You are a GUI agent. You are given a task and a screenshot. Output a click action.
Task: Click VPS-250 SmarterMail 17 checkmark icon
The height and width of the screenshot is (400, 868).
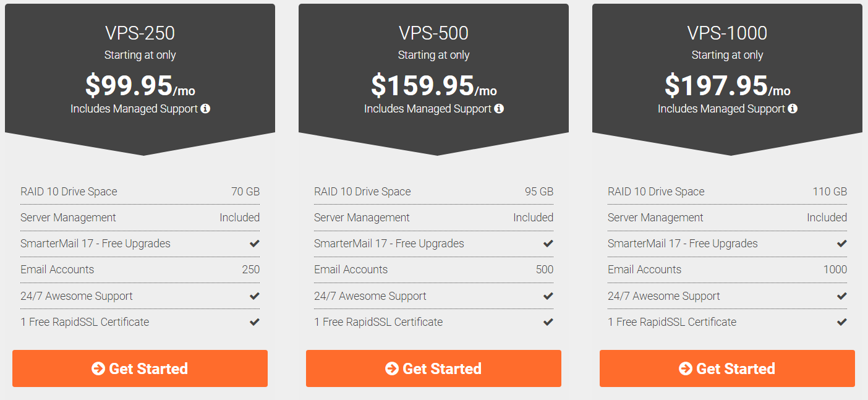pos(254,244)
